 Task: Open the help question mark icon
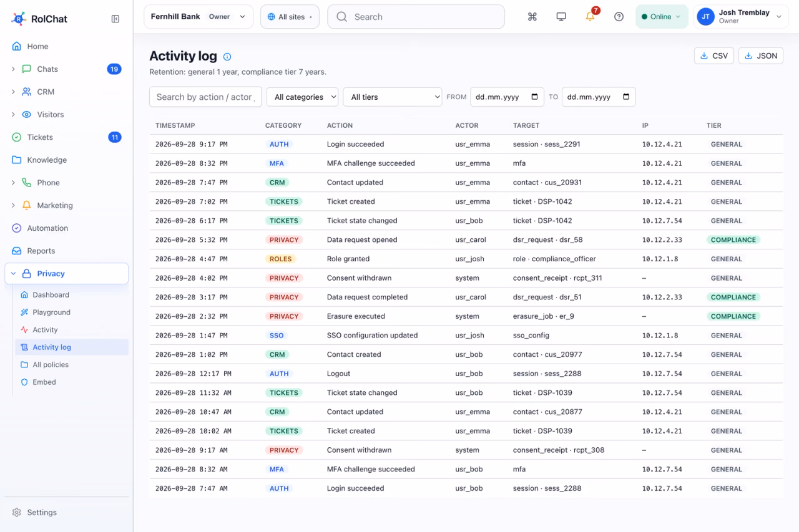pyautogui.click(x=619, y=17)
